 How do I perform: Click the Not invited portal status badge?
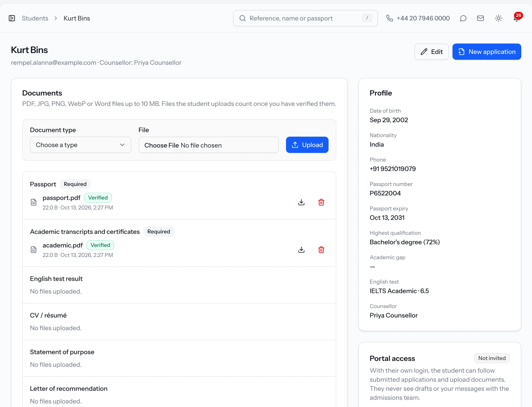[492, 358]
